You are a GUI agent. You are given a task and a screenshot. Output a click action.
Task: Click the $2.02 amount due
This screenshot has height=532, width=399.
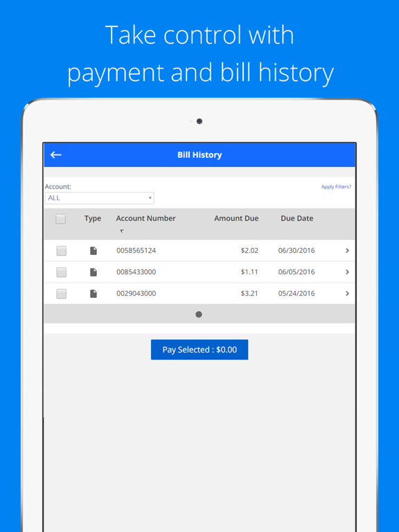249,250
